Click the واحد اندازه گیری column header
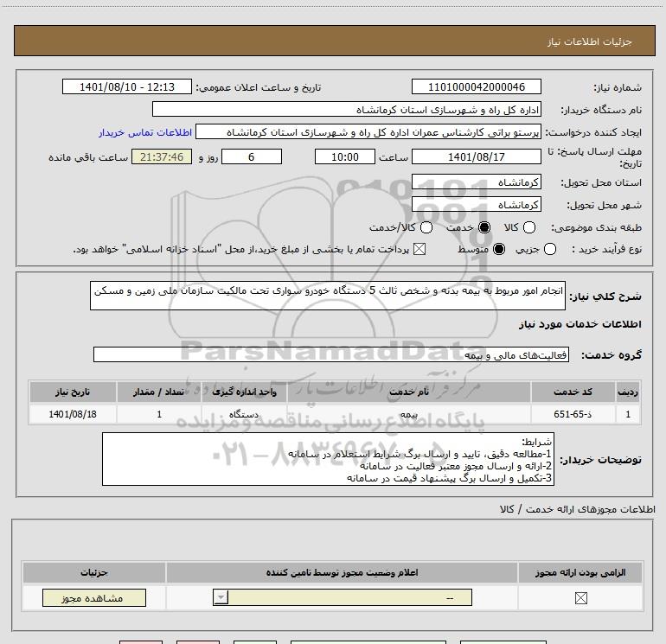666x644 pixels. 244,392
